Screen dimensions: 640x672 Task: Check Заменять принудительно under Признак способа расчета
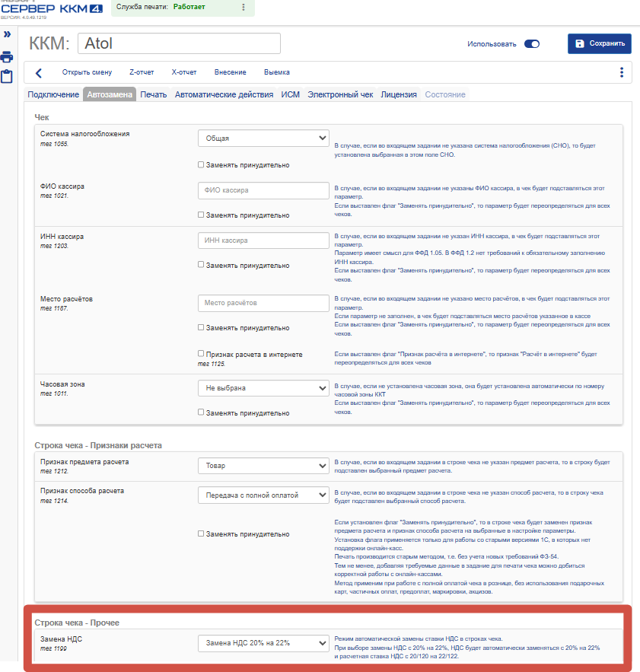[201, 533]
